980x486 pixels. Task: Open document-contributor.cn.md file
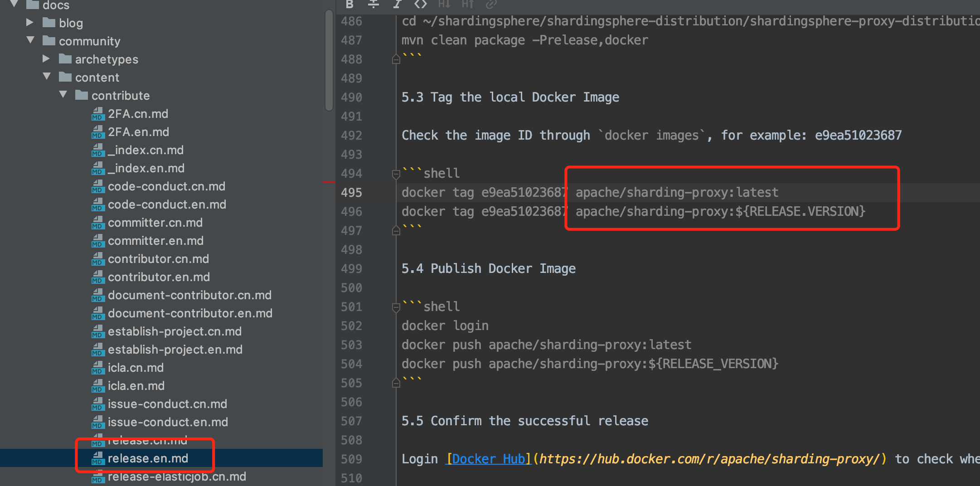coord(189,295)
